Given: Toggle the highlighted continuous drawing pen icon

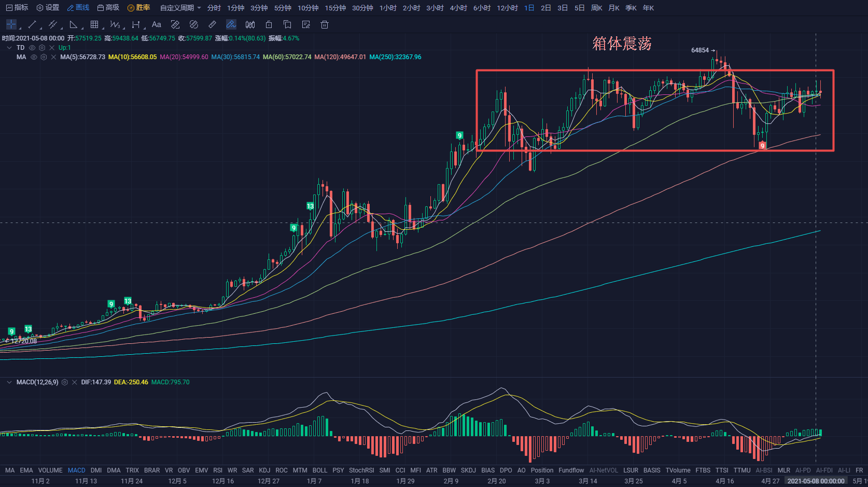Looking at the screenshot, I should [x=231, y=24].
